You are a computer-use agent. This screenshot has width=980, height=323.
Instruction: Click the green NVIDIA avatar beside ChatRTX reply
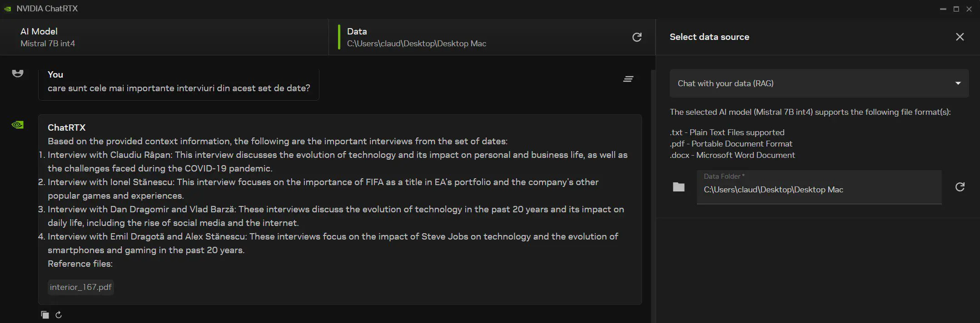tap(18, 125)
